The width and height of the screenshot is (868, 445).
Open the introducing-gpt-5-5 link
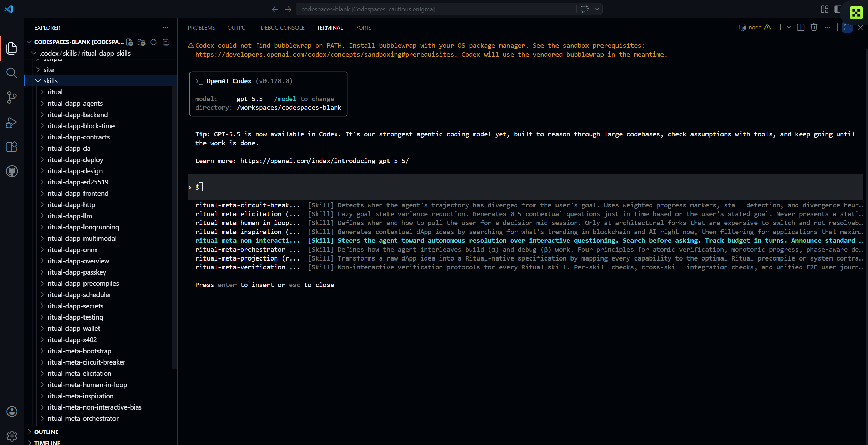click(324, 161)
